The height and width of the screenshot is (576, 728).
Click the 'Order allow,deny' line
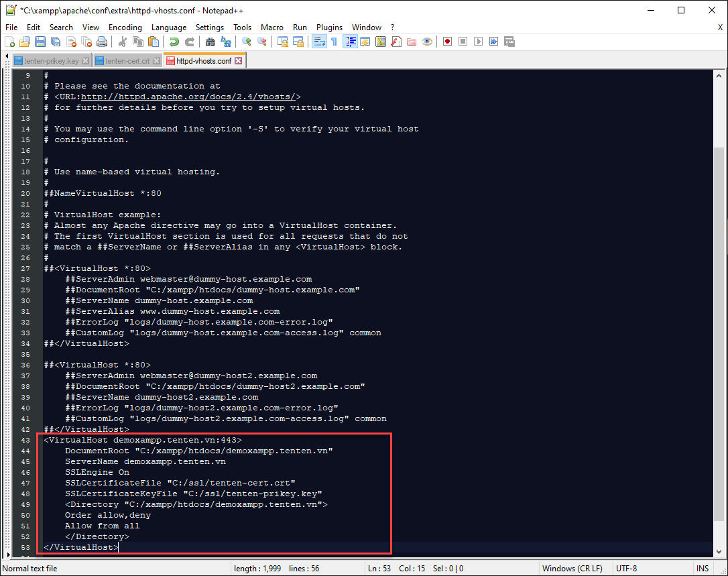tap(108, 515)
